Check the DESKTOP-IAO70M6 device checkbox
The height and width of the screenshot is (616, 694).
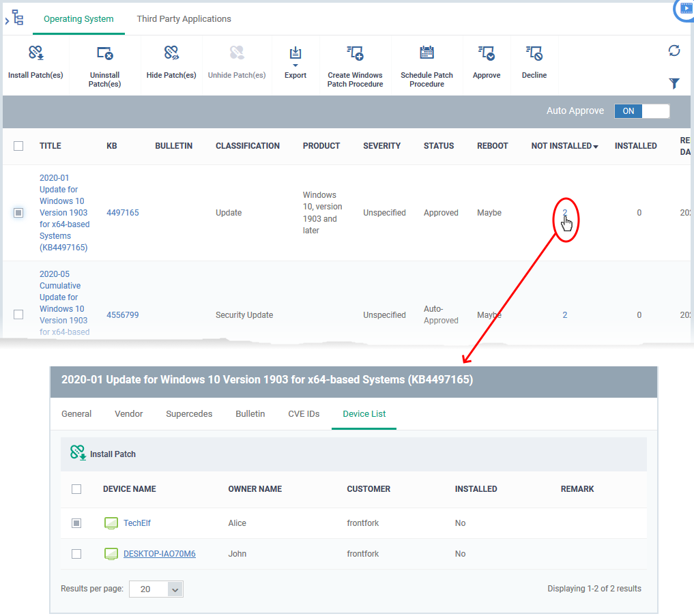pos(76,554)
